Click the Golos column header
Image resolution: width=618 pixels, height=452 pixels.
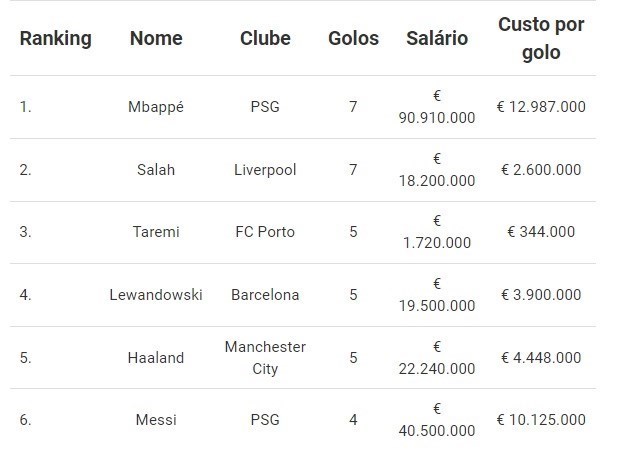[353, 39]
